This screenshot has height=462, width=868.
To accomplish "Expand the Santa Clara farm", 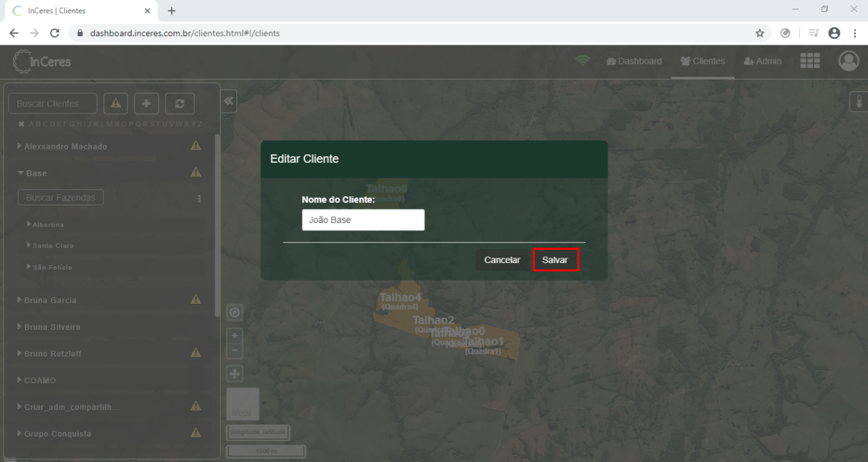I will (x=50, y=246).
